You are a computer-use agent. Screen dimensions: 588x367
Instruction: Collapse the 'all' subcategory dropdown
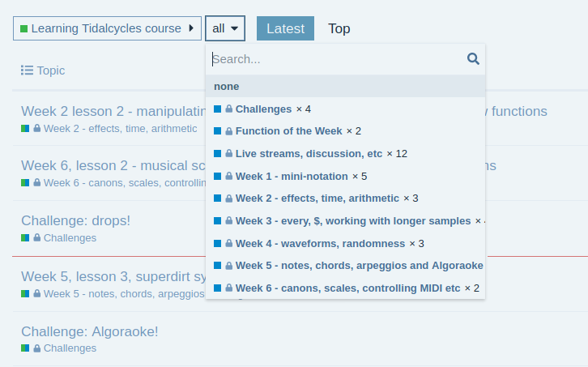[225, 28]
